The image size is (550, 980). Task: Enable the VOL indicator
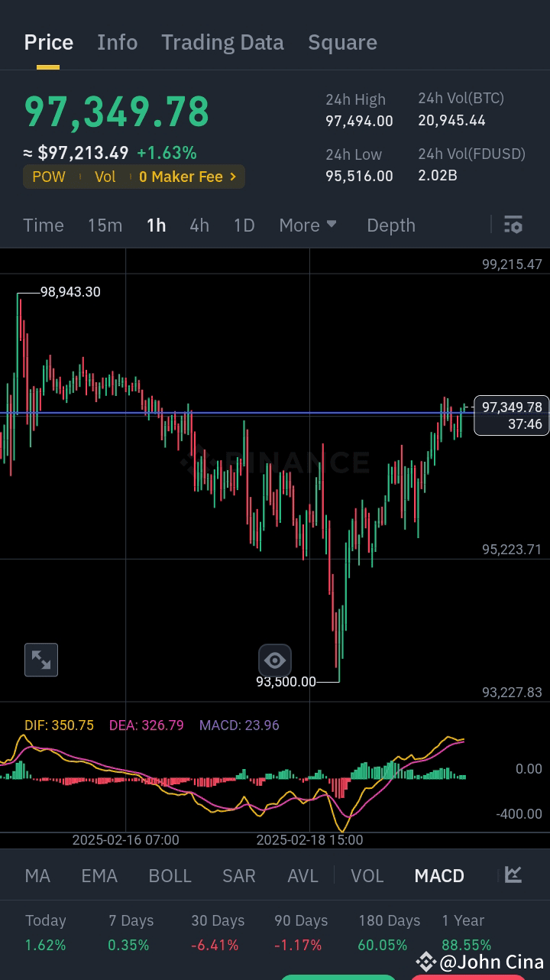[x=367, y=876]
